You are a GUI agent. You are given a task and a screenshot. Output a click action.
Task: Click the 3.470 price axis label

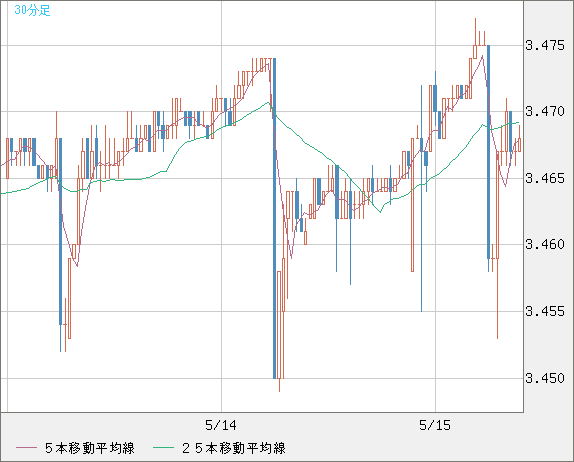pyautogui.click(x=545, y=111)
